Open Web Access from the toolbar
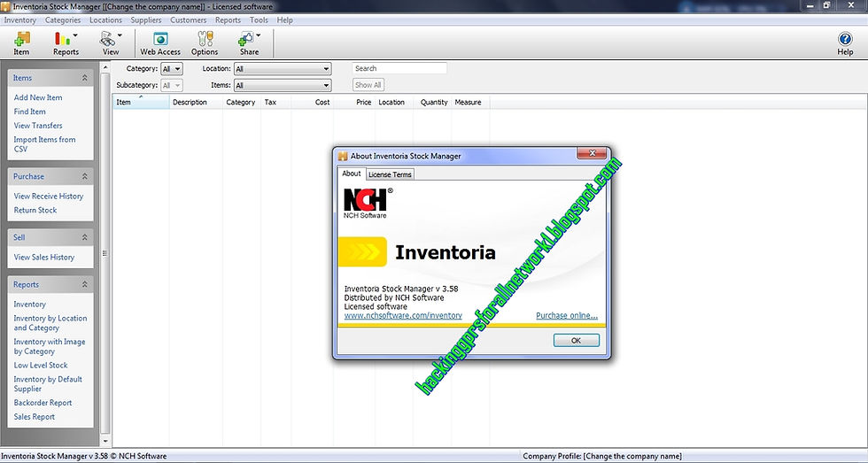The image size is (868, 463). pos(160,43)
